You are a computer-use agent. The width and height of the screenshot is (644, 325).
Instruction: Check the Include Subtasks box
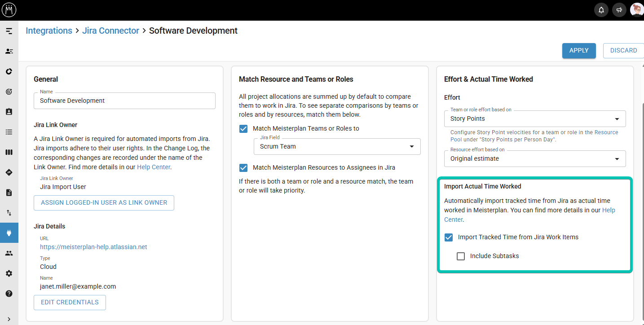pyautogui.click(x=461, y=256)
